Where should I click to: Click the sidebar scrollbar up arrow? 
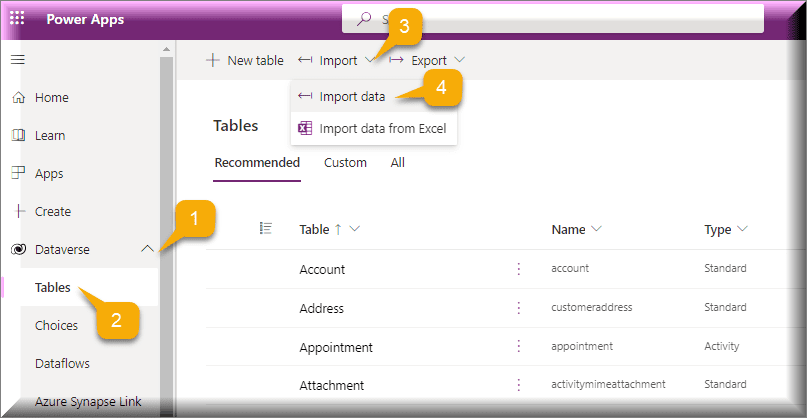[x=166, y=49]
